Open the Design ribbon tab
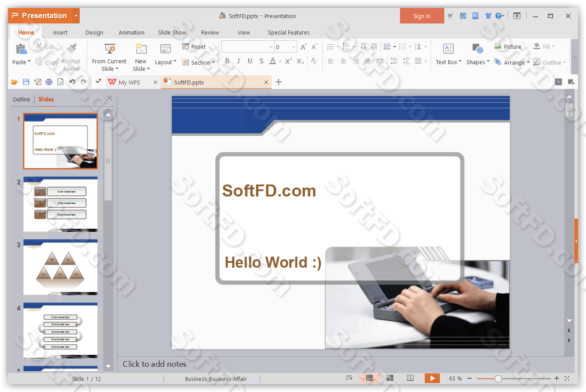 click(x=94, y=32)
